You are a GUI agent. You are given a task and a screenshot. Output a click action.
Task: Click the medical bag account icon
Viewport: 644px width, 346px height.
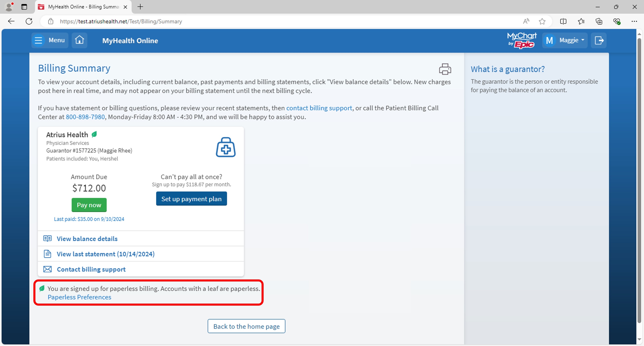tap(225, 147)
